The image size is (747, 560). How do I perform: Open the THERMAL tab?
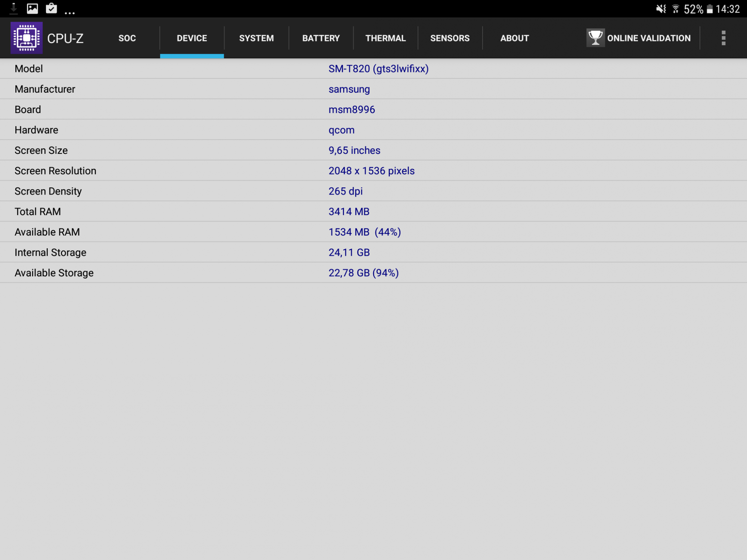pyautogui.click(x=385, y=38)
